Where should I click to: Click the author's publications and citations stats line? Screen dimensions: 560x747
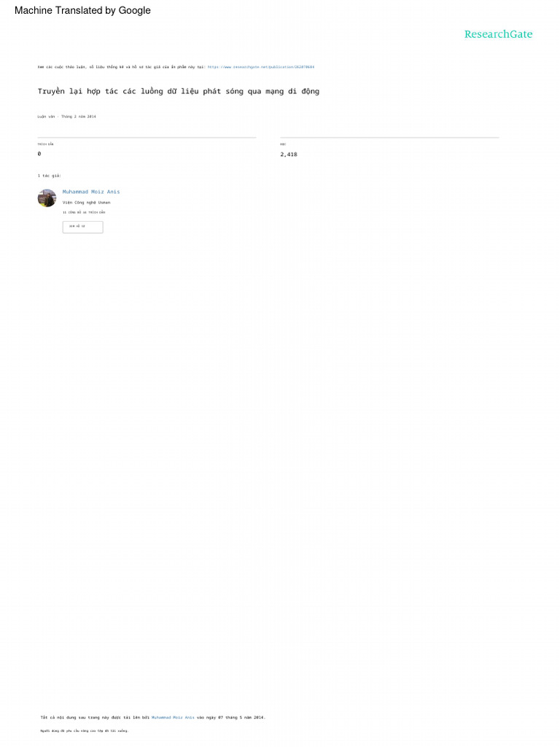pyautogui.click(x=84, y=212)
